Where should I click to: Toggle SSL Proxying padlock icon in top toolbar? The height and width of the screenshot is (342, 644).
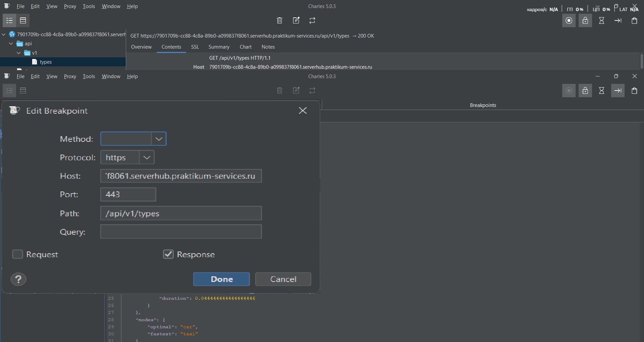(x=585, y=20)
